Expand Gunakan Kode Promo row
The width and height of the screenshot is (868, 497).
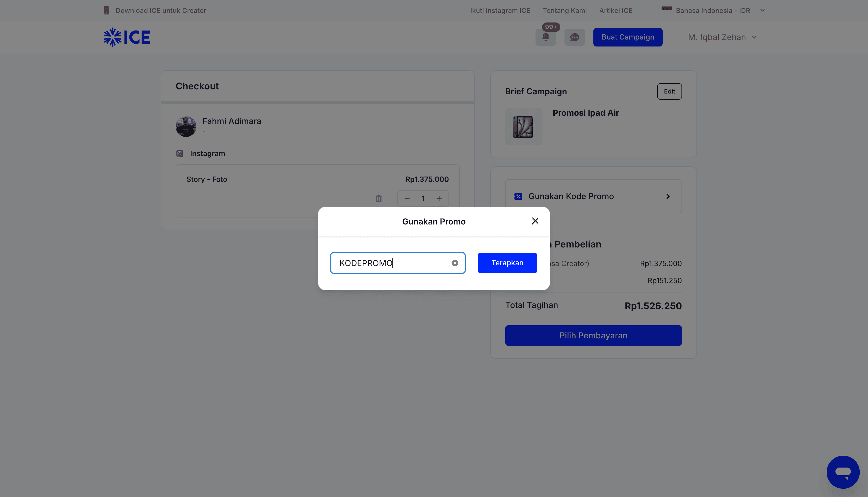tap(593, 196)
